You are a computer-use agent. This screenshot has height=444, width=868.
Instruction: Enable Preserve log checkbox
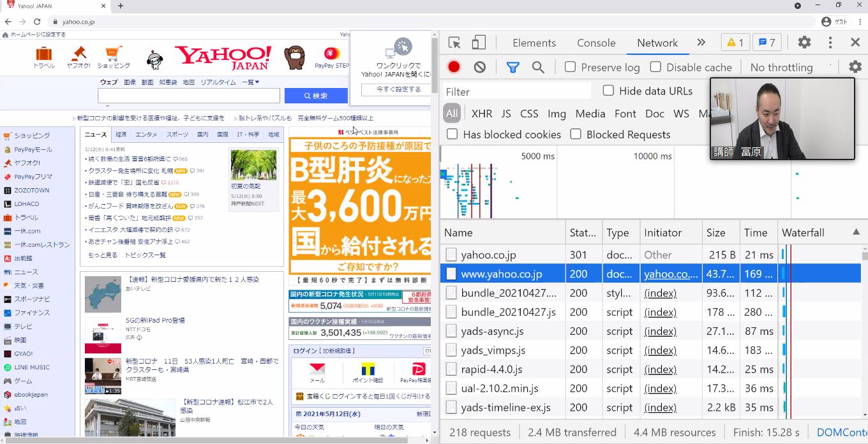[571, 67]
